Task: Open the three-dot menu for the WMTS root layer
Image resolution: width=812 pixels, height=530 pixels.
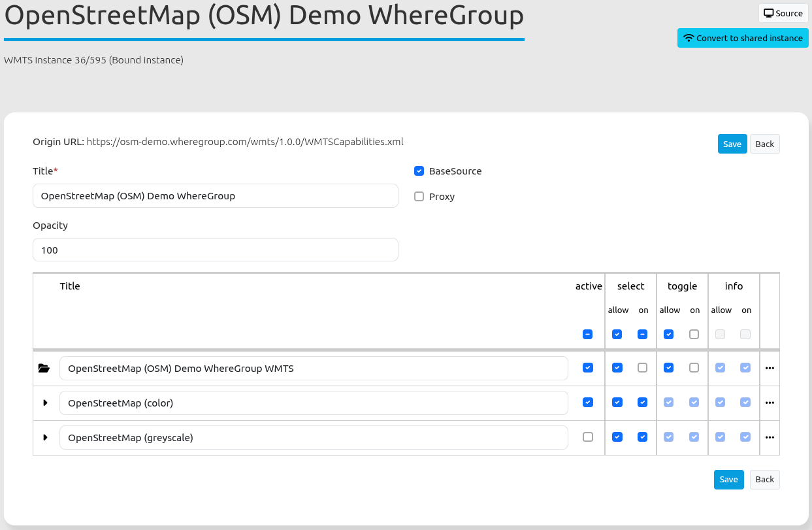Action: [x=770, y=369]
